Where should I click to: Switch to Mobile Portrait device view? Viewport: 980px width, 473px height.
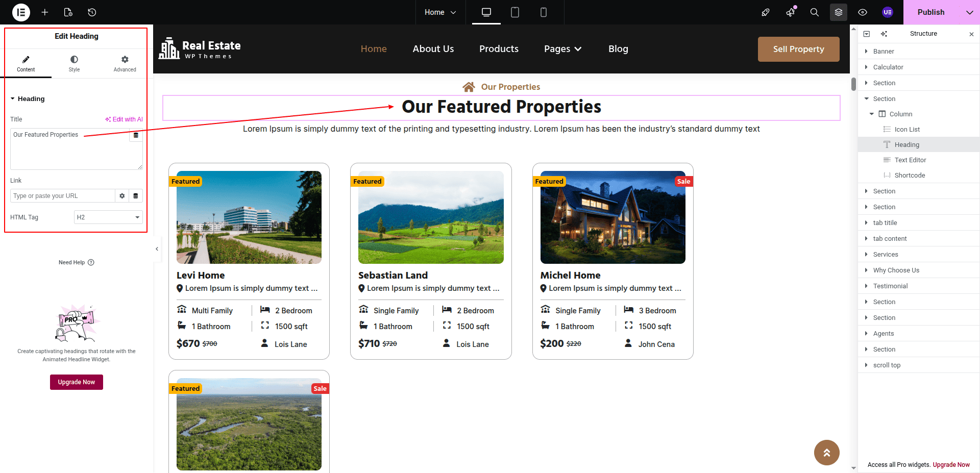coord(544,12)
